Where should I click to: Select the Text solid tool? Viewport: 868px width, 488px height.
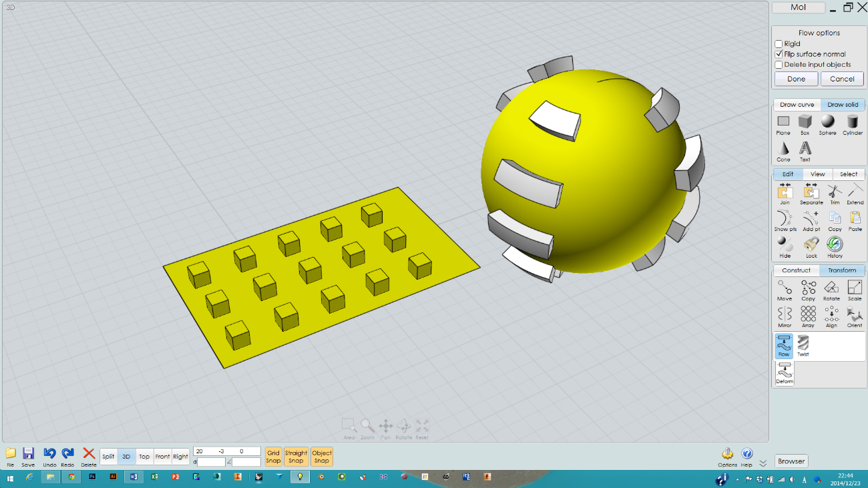tap(805, 151)
